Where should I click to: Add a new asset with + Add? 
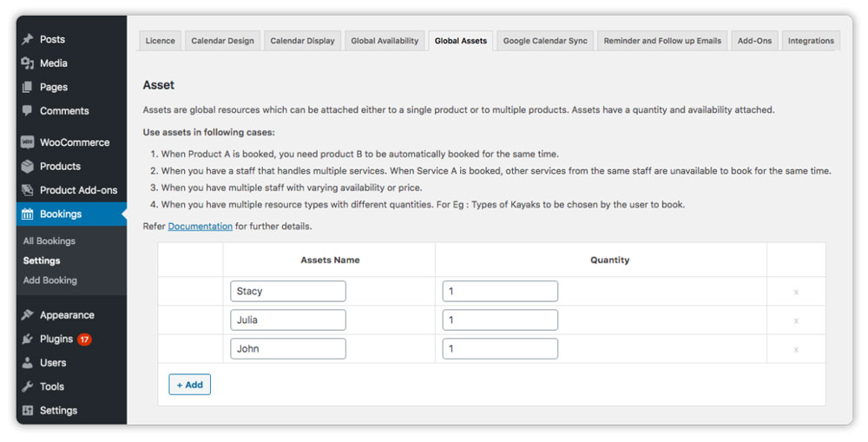(x=189, y=385)
